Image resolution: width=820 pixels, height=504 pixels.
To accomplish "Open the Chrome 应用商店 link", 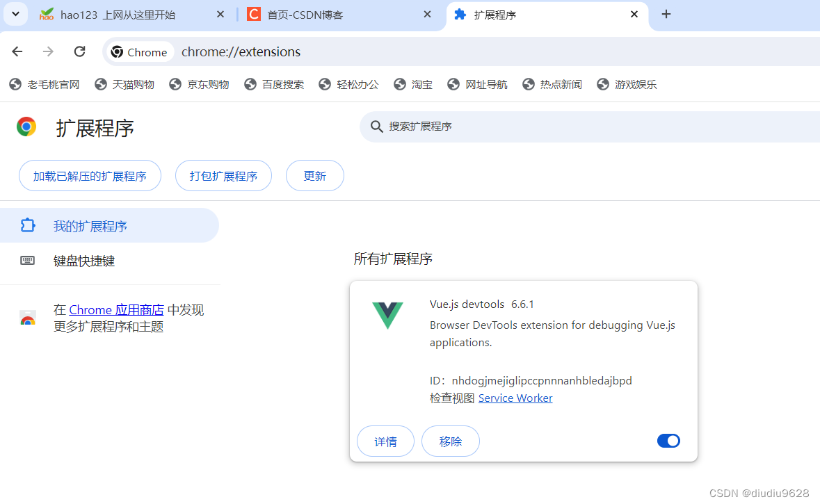I will tap(117, 310).
